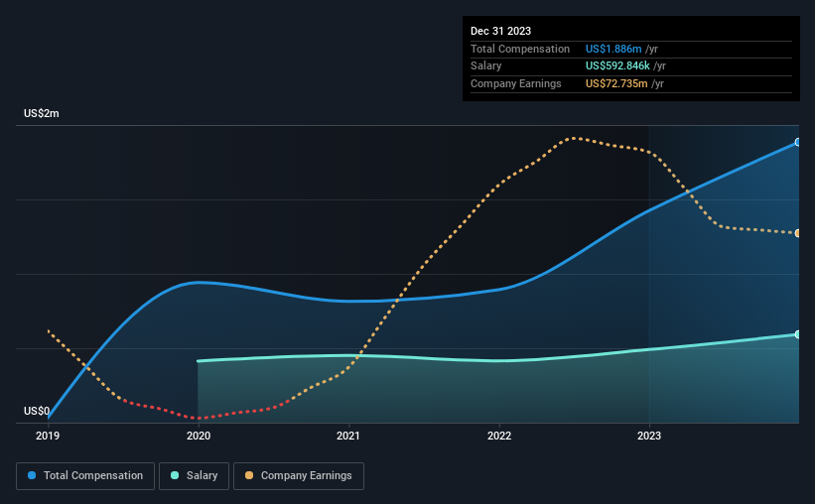Select the Salary end data point
This screenshot has height=504, width=815.
point(797,334)
